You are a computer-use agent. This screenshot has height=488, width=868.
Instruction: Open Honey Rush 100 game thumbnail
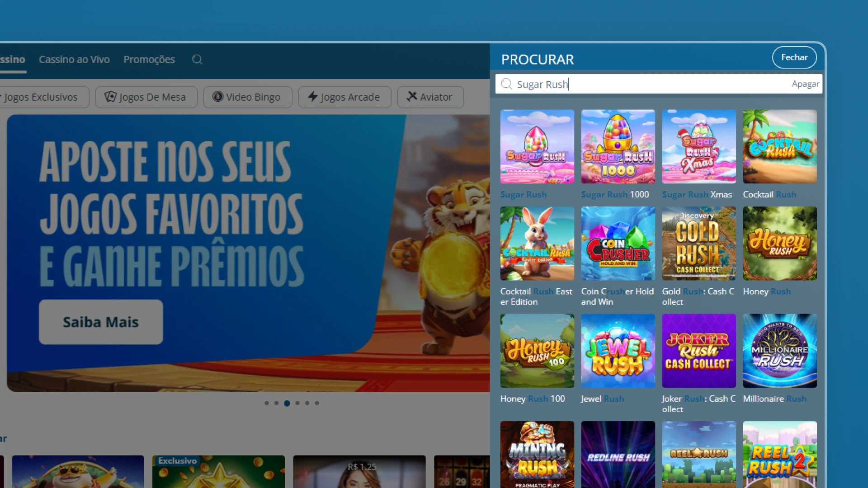pos(537,351)
